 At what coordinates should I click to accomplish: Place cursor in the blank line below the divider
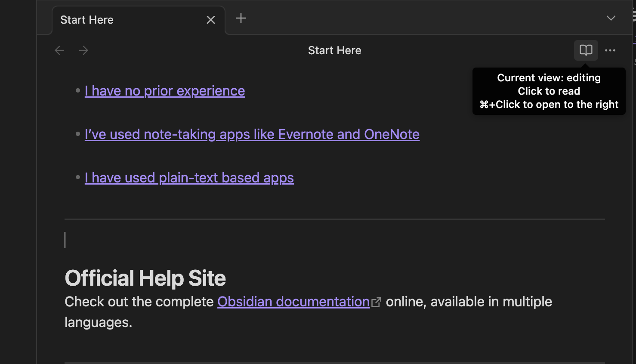click(x=172, y=240)
